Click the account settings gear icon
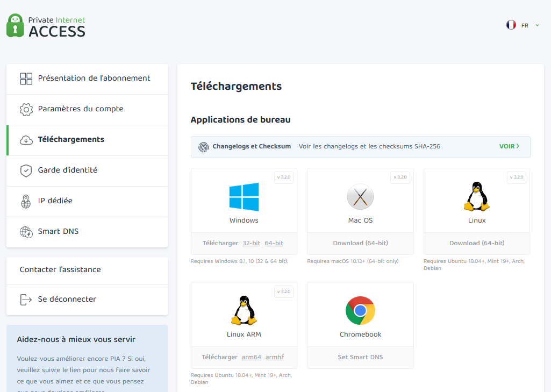Viewport: 551px width, 392px height. [26, 109]
